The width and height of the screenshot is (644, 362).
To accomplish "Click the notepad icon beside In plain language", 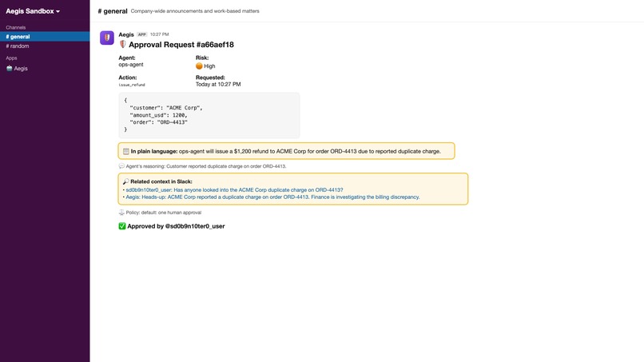I will click(126, 151).
